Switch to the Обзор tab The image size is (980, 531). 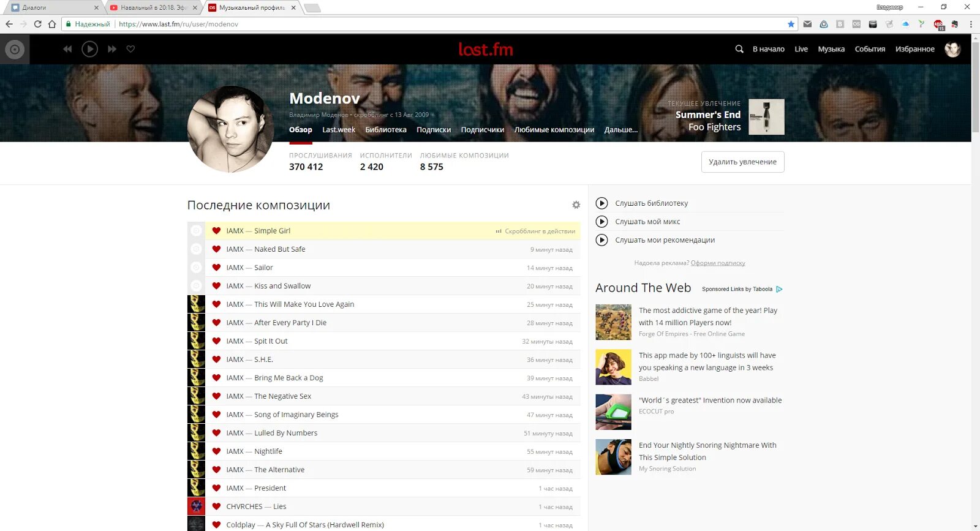pyautogui.click(x=301, y=130)
